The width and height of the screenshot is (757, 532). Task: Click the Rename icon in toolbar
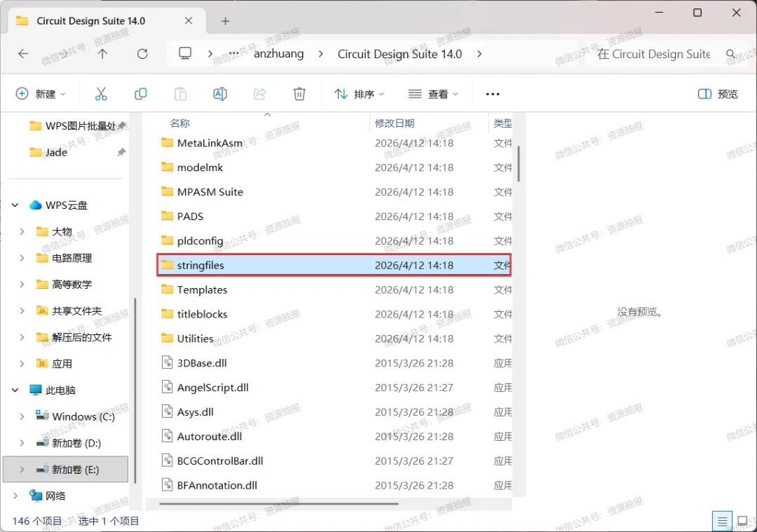point(220,94)
